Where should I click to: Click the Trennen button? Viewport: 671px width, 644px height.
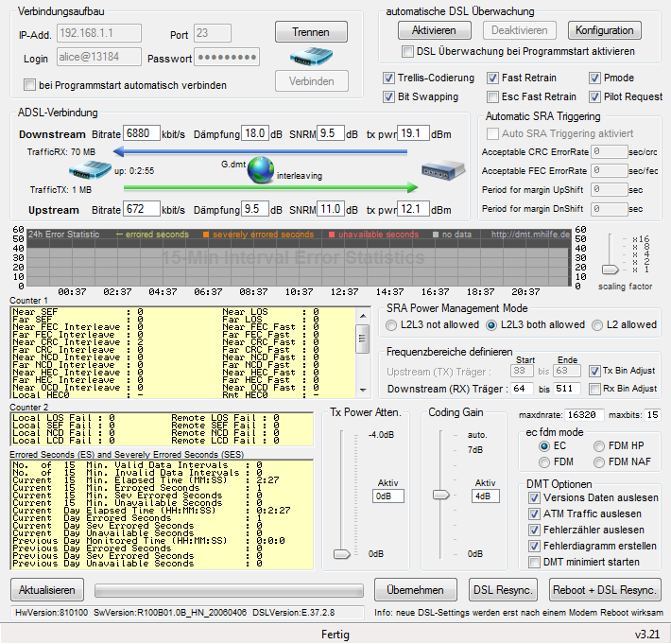click(x=311, y=32)
